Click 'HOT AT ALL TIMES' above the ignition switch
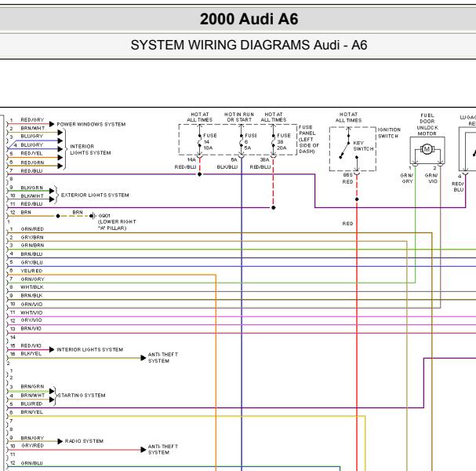476x471 pixels. pos(348,117)
